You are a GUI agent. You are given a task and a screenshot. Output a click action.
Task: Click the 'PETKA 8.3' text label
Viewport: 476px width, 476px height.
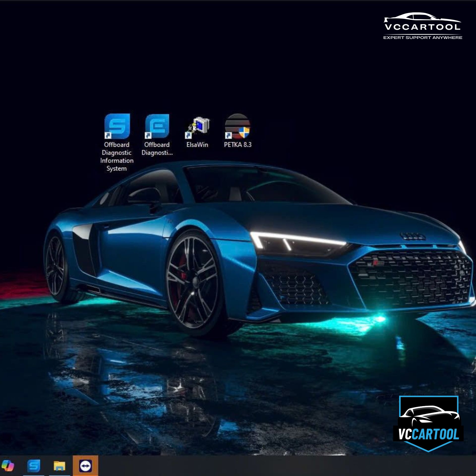238,145
